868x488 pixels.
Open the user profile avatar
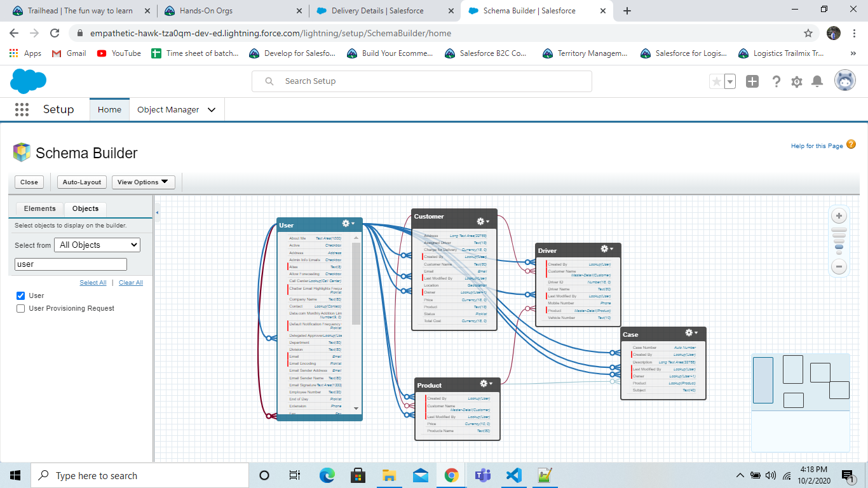click(x=845, y=81)
